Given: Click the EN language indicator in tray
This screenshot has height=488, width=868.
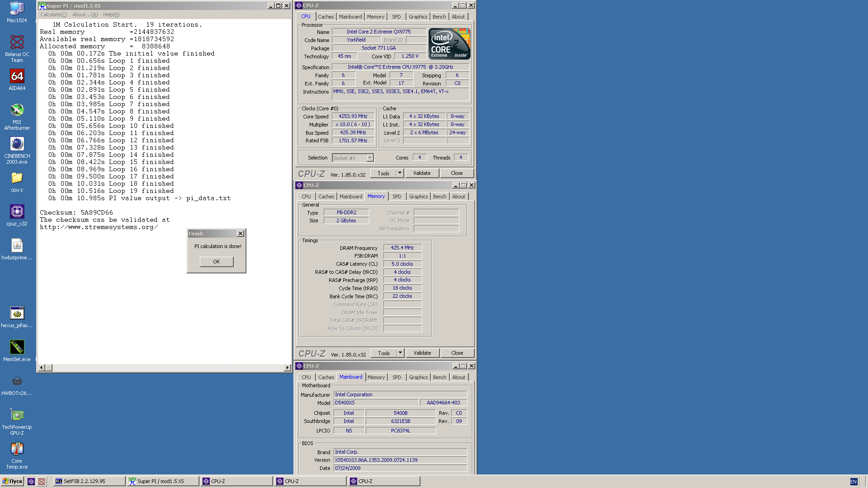Looking at the screenshot, I should point(854,481).
